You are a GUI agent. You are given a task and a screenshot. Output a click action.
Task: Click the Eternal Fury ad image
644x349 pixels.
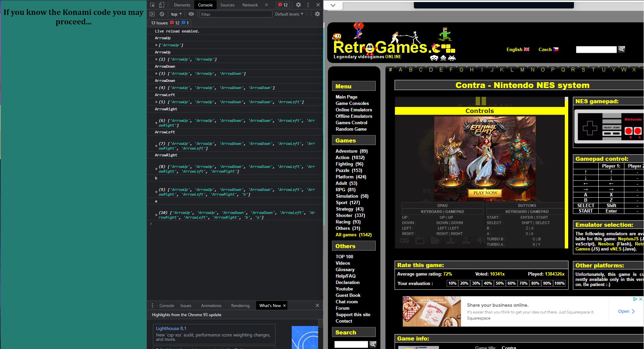click(485, 159)
